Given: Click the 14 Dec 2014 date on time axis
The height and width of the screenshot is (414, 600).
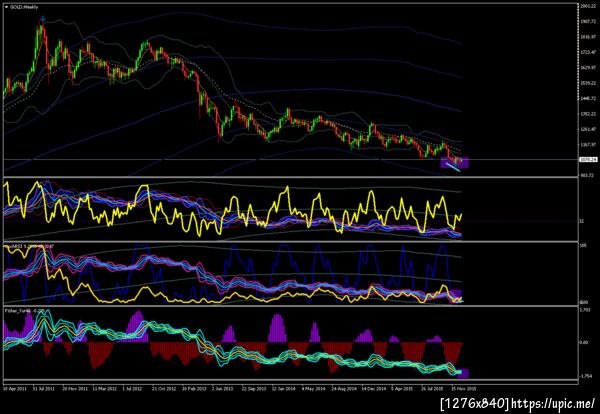Looking at the screenshot, I should click(373, 388).
